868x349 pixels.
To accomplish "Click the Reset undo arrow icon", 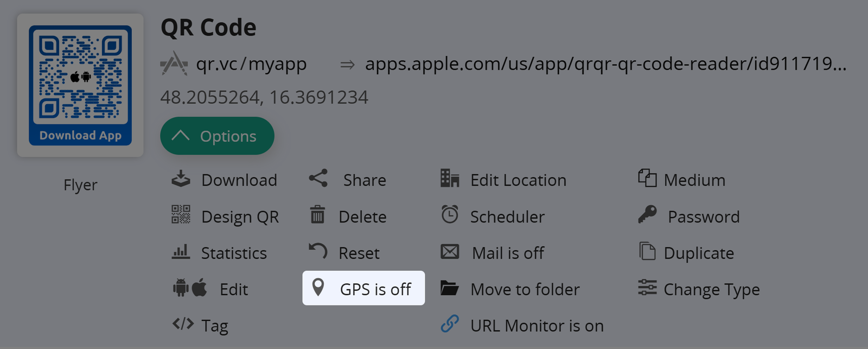I will [318, 251].
